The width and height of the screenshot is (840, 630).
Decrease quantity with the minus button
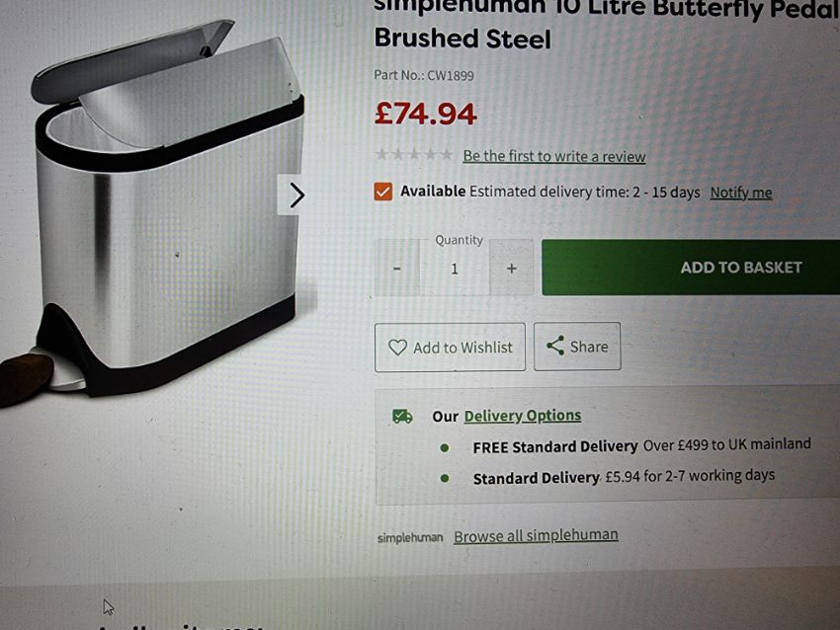(397, 268)
